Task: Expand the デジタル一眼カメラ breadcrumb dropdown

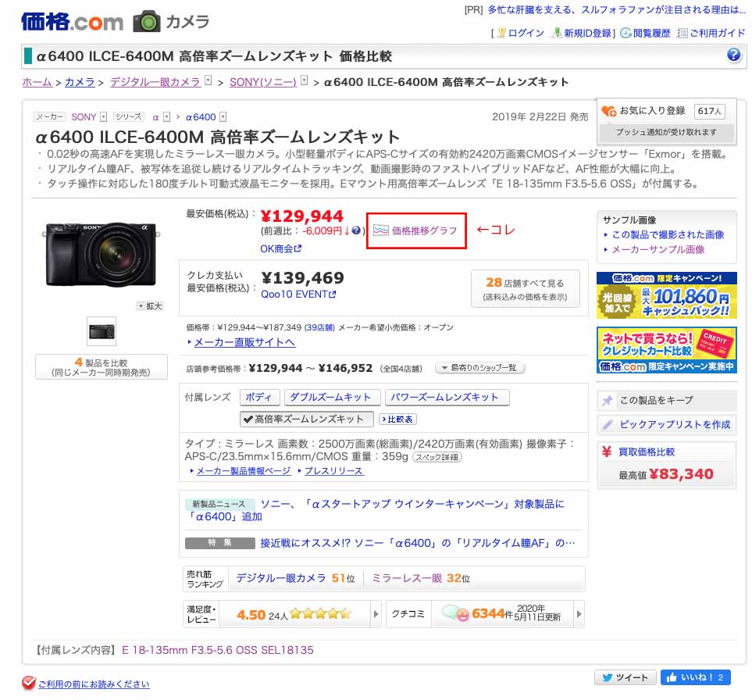Action: pos(208,80)
